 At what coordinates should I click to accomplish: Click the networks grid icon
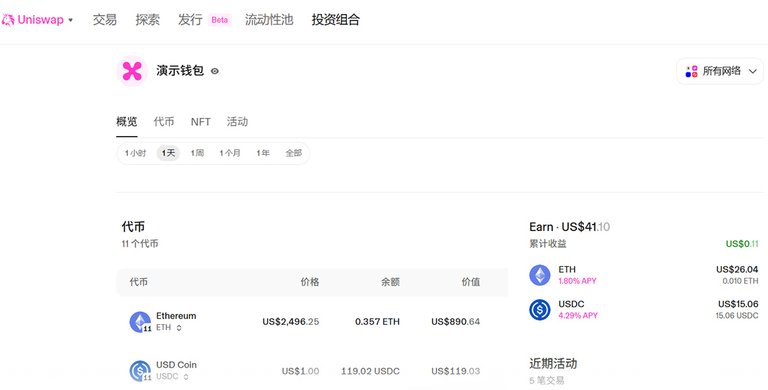[x=691, y=71]
